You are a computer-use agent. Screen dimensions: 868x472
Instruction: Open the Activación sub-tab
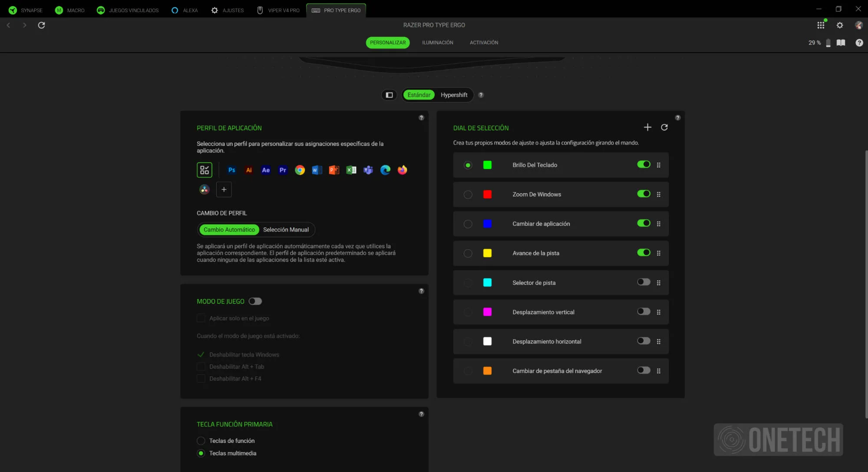click(484, 43)
